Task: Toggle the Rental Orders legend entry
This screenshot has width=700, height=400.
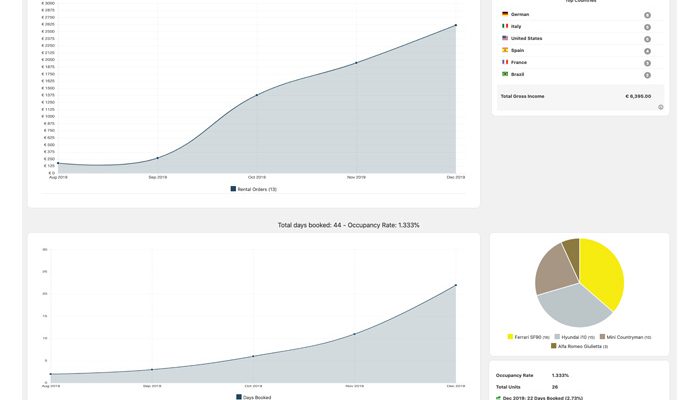Action: click(254, 189)
